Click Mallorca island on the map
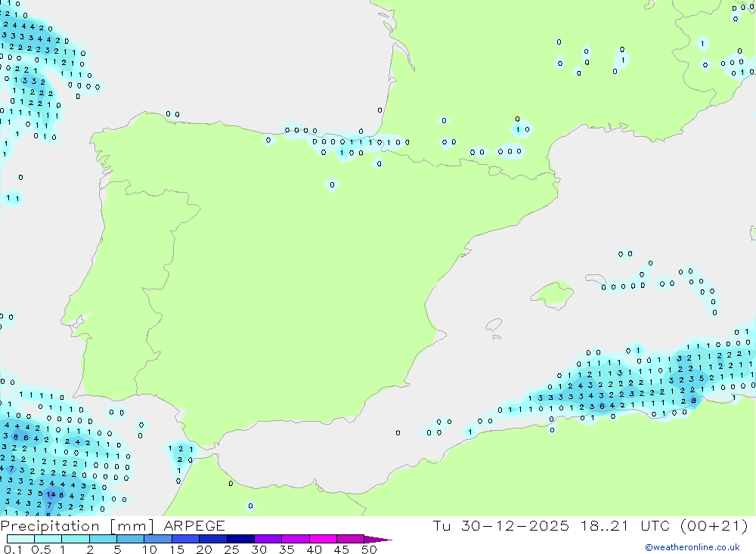 click(553, 293)
